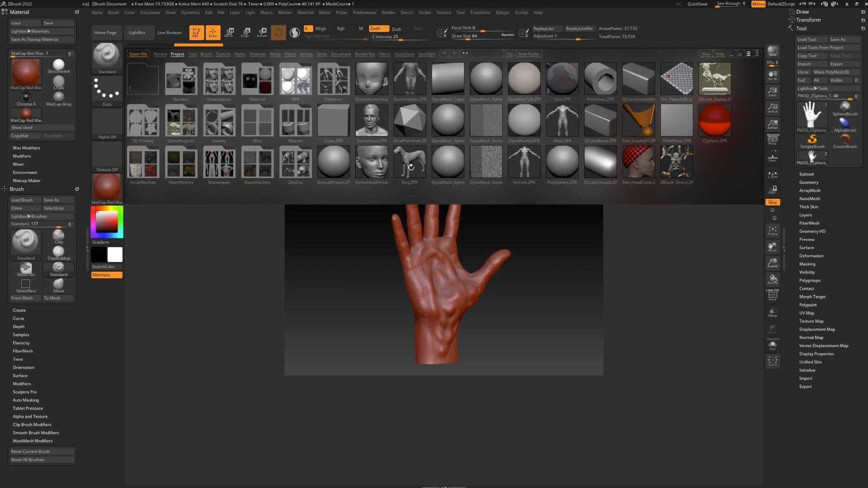Open the Zplugin menu
This screenshot has height=488, width=868.
502,12
